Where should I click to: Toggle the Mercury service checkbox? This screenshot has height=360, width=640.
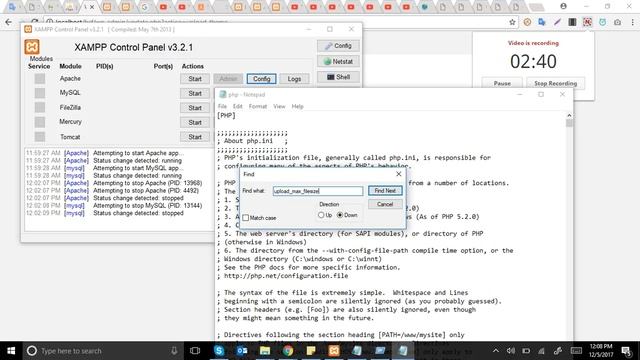pyautogui.click(x=40, y=122)
